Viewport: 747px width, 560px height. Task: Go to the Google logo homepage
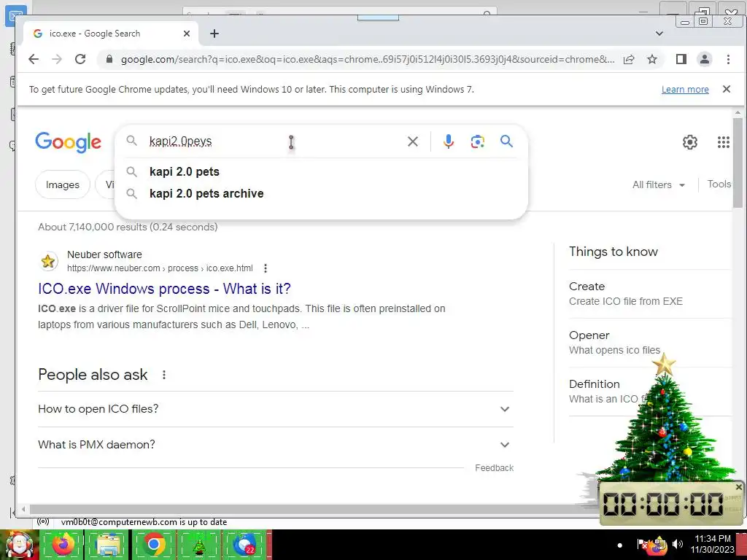coord(68,142)
